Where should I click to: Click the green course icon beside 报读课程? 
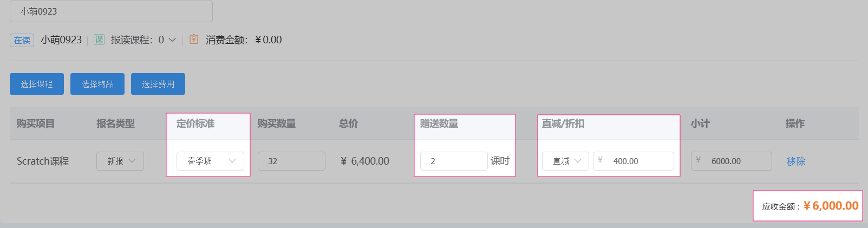point(99,40)
